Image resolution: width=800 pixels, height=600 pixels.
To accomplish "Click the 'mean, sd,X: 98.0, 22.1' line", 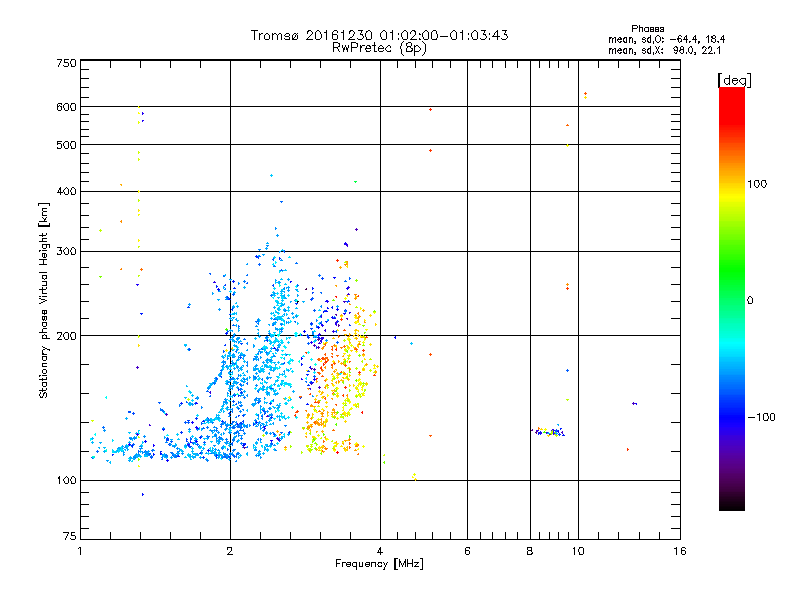I will (664, 51).
